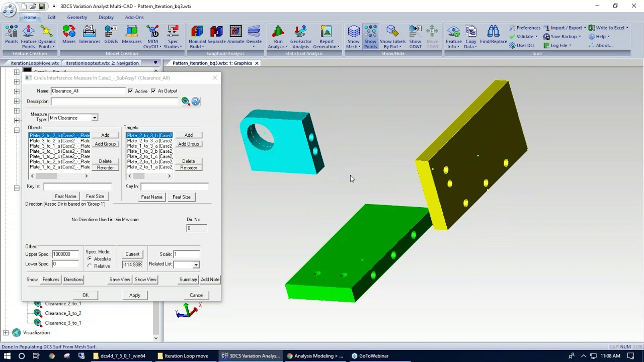Open the Import / Export dropdown

[x=565, y=28]
